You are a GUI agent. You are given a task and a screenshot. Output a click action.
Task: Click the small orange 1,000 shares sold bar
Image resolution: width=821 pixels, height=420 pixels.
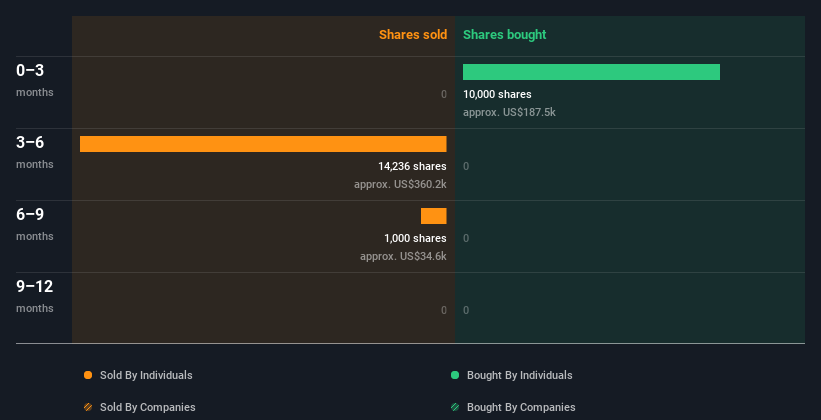tap(434, 216)
